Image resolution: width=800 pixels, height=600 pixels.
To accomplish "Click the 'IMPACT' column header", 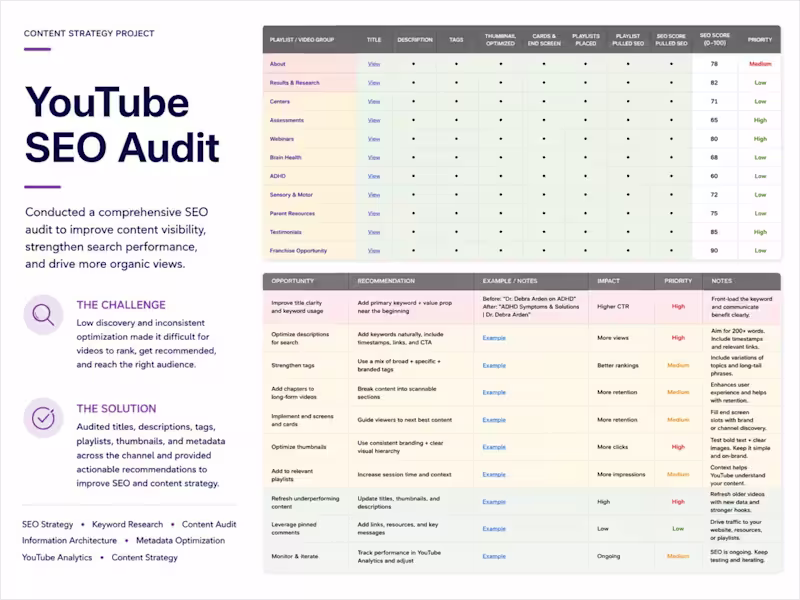I will click(x=608, y=281).
